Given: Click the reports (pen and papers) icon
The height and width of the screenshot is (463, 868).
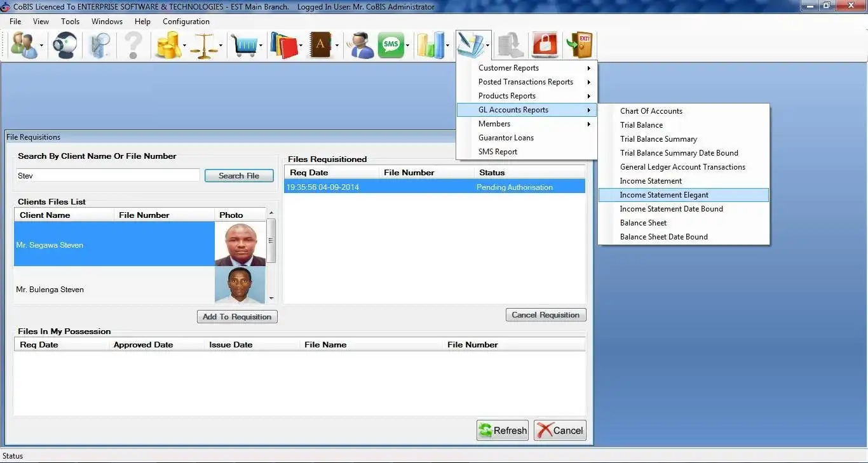Looking at the screenshot, I should click(x=470, y=46).
